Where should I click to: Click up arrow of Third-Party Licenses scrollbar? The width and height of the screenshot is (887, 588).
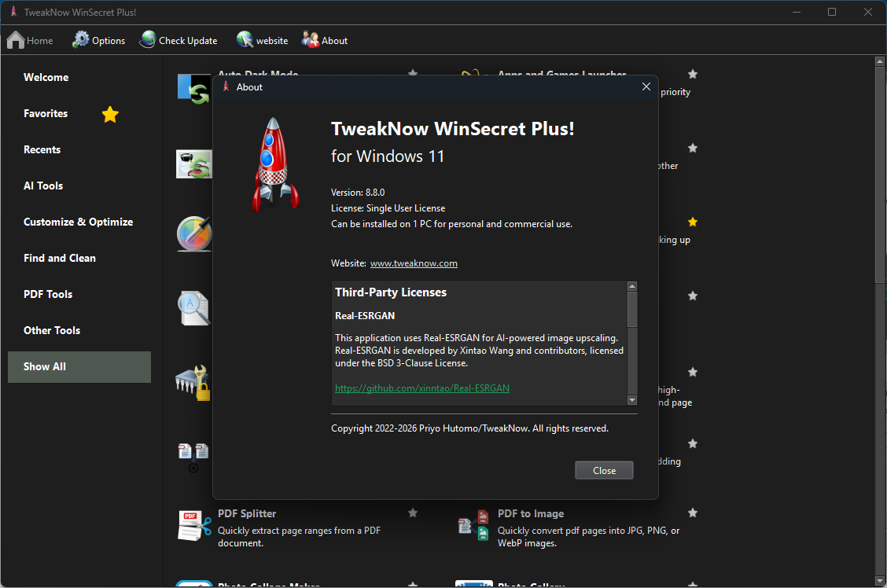632,286
